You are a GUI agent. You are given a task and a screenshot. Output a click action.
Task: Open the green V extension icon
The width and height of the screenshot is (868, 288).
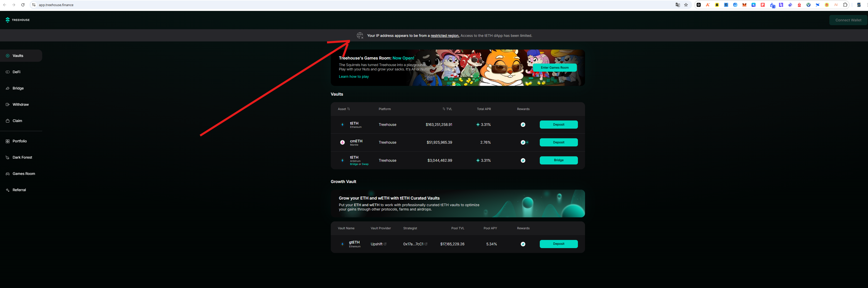pos(809,5)
